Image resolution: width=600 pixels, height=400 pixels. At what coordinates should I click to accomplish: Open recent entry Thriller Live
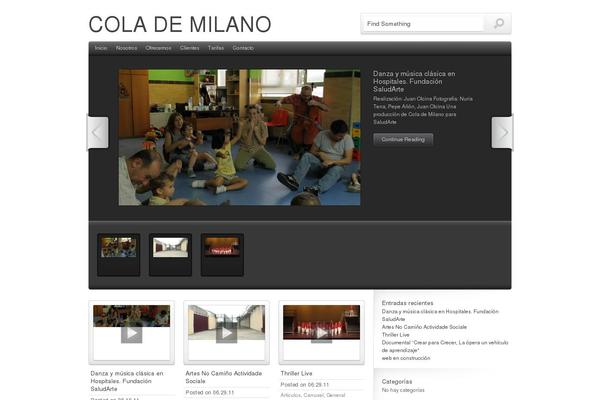(395, 335)
